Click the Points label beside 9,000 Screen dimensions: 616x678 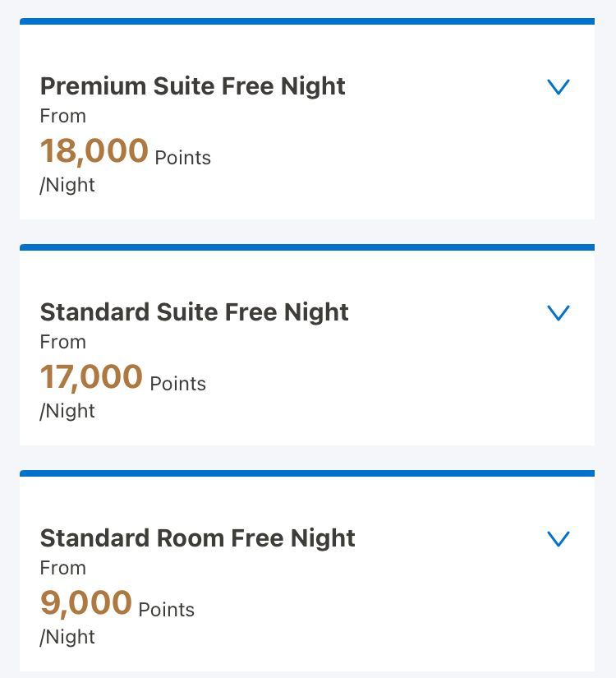coord(167,610)
